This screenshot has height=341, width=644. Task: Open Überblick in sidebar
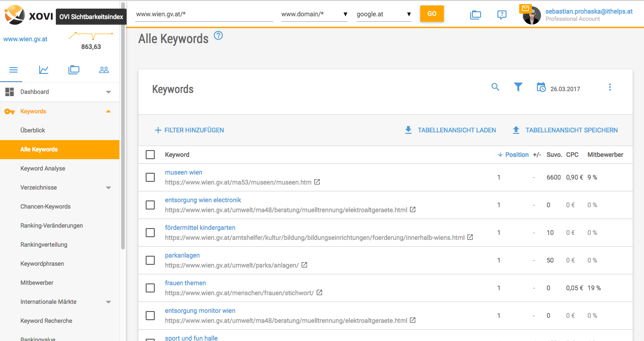(33, 131)
